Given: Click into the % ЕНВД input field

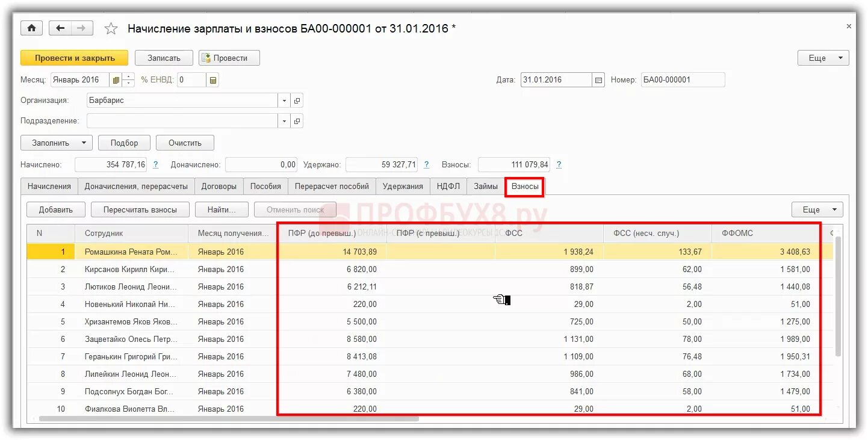Looking at the screenshot, I should 191,80.
